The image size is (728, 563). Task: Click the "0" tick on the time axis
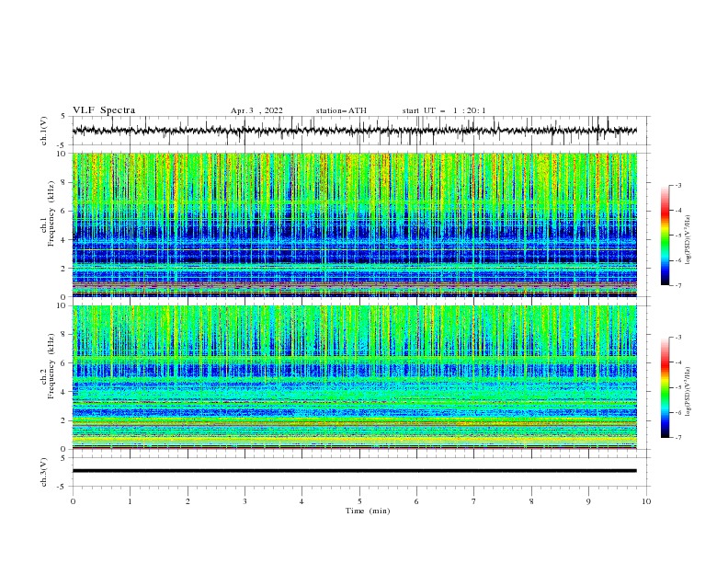(73, 501)
